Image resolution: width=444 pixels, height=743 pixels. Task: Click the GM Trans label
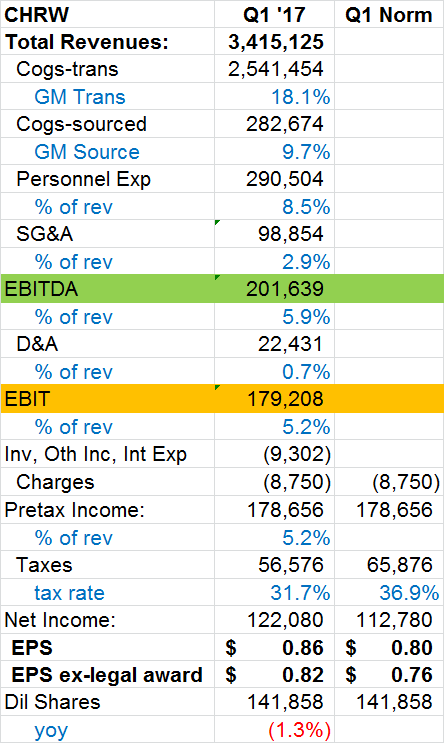point(80,97)
